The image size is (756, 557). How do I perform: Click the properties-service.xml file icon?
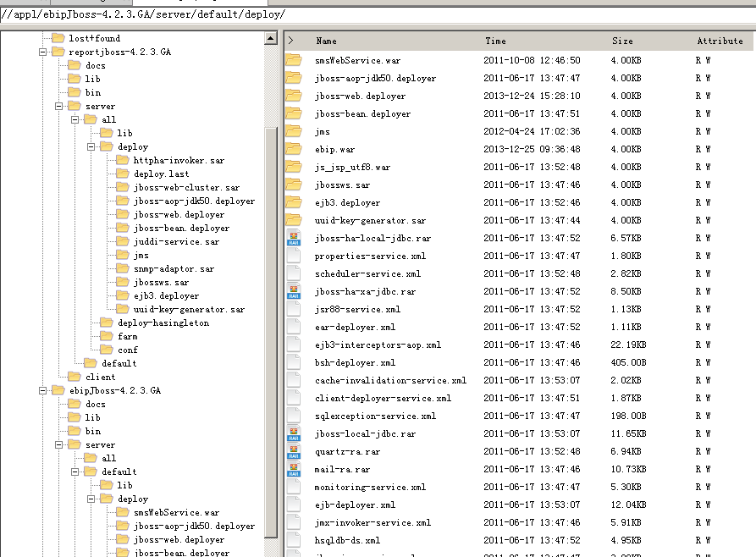tap(294, 256)
